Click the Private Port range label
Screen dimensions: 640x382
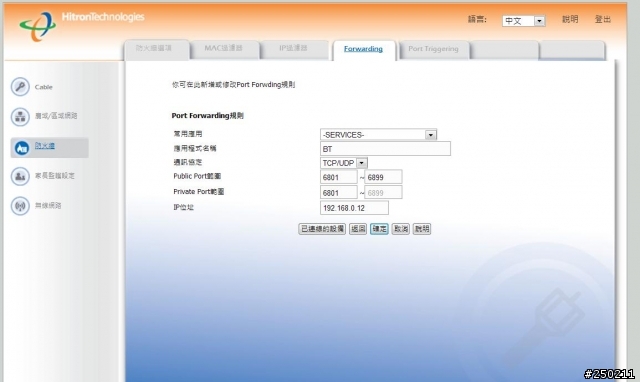[199, 192]
